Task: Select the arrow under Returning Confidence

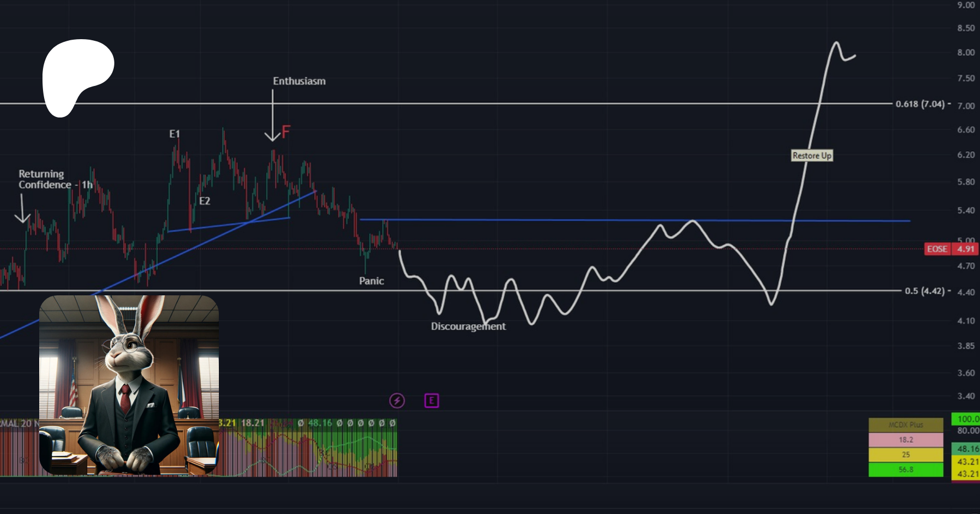Action: click(22, 209)
